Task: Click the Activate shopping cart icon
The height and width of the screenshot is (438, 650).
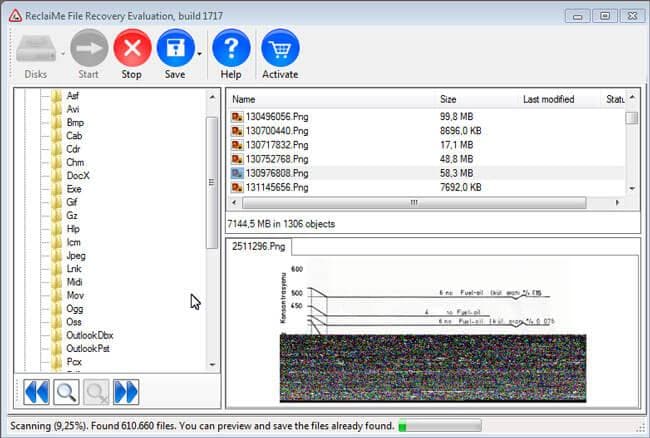Action: [x=281, y=48]
